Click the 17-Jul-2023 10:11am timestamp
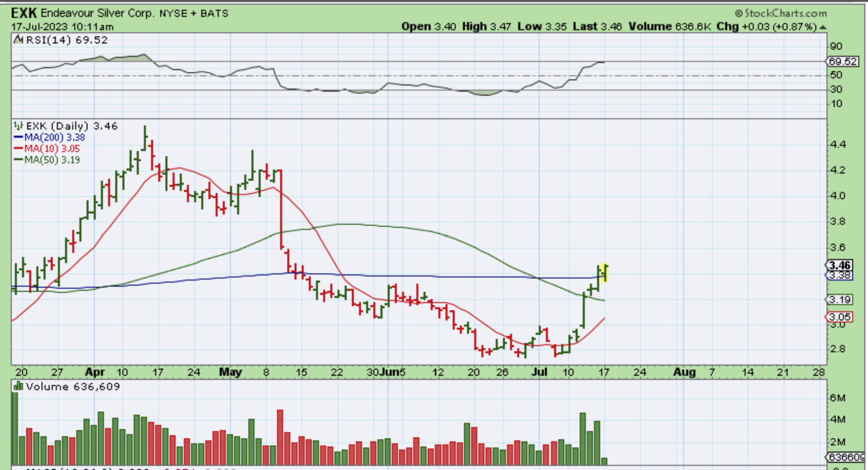The width and height of the screenshot is (868, 470). 62,27
